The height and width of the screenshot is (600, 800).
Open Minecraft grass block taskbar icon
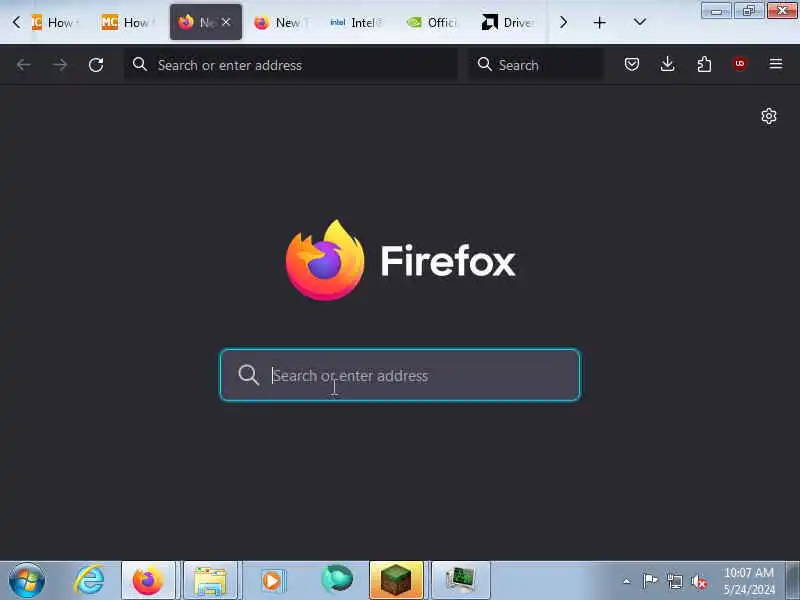click(x=396, y=581)
